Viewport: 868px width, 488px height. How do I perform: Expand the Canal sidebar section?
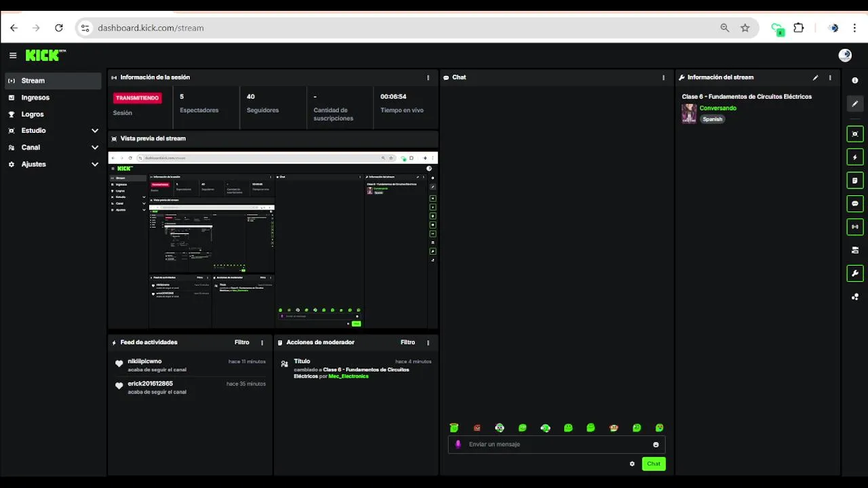(x=95, y=147)
